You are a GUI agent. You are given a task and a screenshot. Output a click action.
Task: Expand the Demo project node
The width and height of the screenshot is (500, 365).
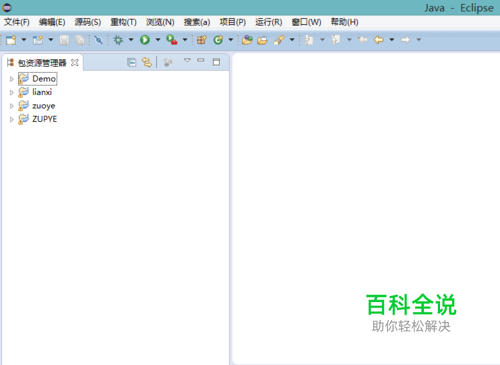(12, 79)
